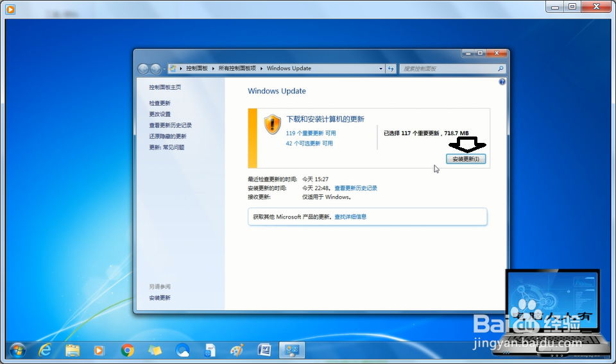Maximize the Windows Update window

480,53
